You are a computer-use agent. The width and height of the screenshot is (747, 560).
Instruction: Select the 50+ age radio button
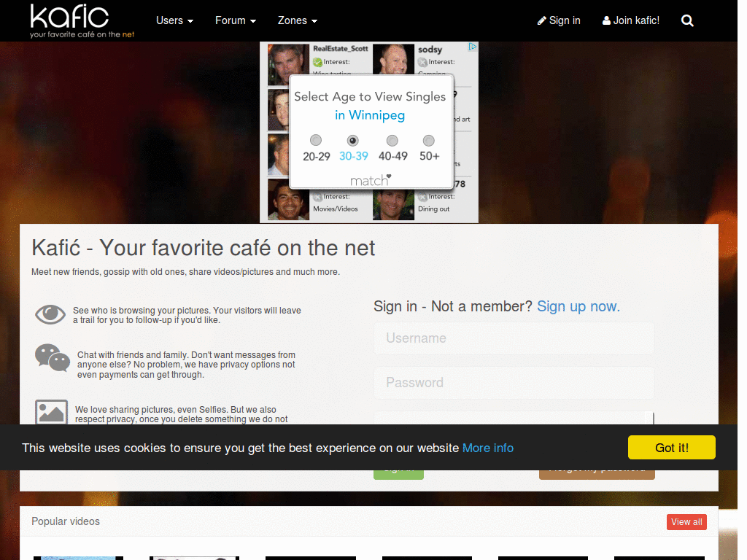point(429,141)
